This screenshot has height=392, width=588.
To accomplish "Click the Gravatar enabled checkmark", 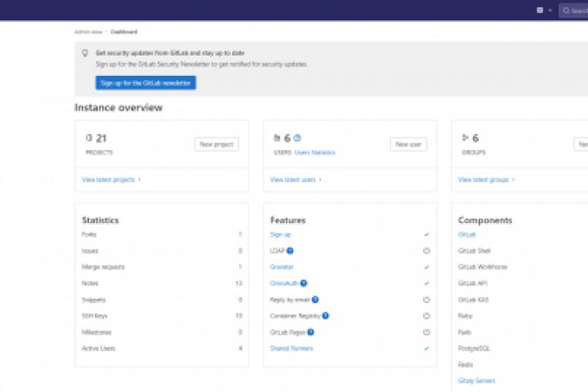I will coord(426,267).
